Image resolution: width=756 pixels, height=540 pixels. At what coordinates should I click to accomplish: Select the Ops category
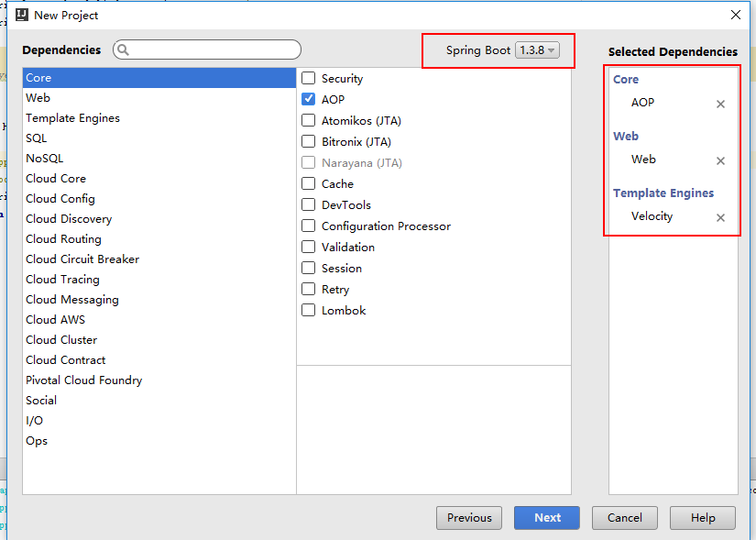pyautogui.click(x=159, y=441)
